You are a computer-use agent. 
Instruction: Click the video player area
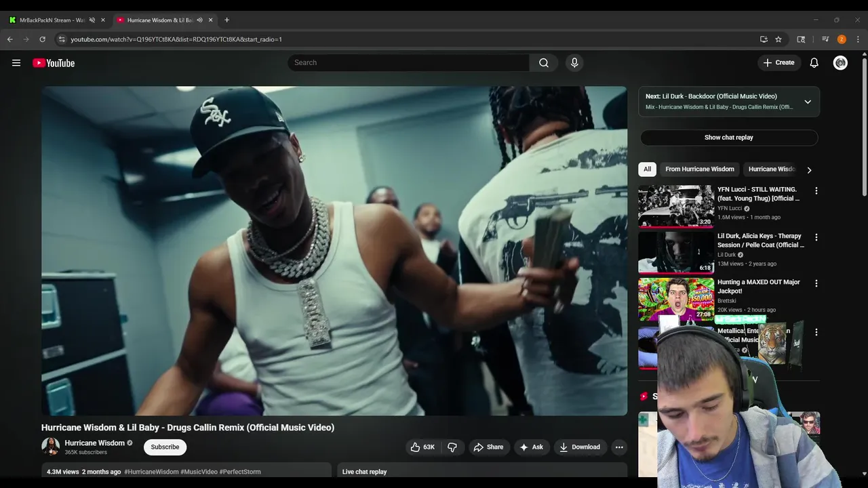click(x=334, y=251)
